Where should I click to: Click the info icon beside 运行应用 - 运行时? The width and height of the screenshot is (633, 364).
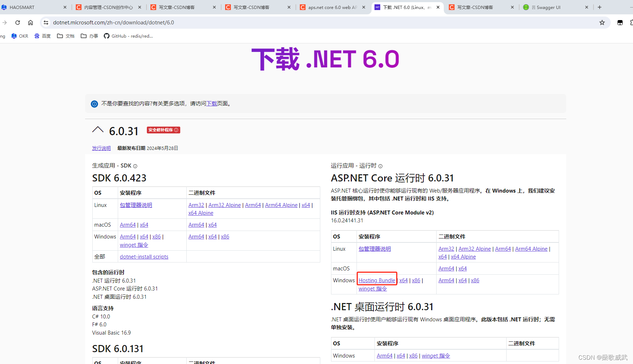coord(381,166)
